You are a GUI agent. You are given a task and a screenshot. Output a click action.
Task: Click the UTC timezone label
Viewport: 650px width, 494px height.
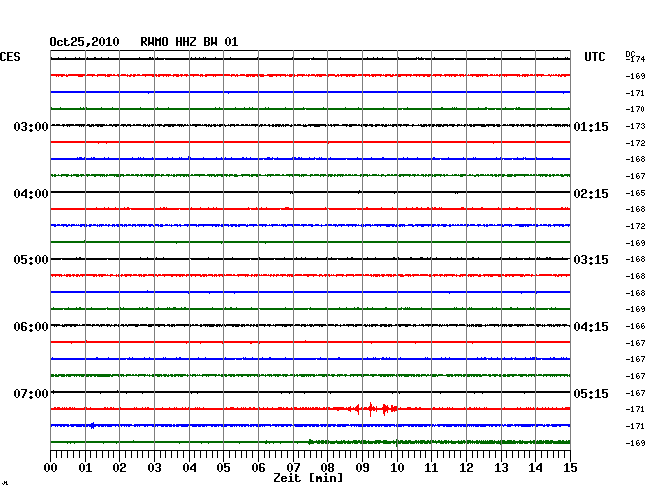(595, 57)
